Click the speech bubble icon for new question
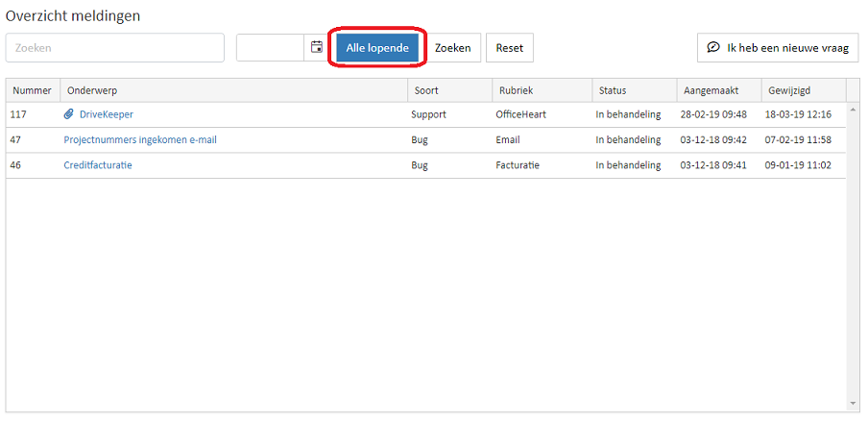The width and height of the screenshot is (868, 421). coord(713,48)
